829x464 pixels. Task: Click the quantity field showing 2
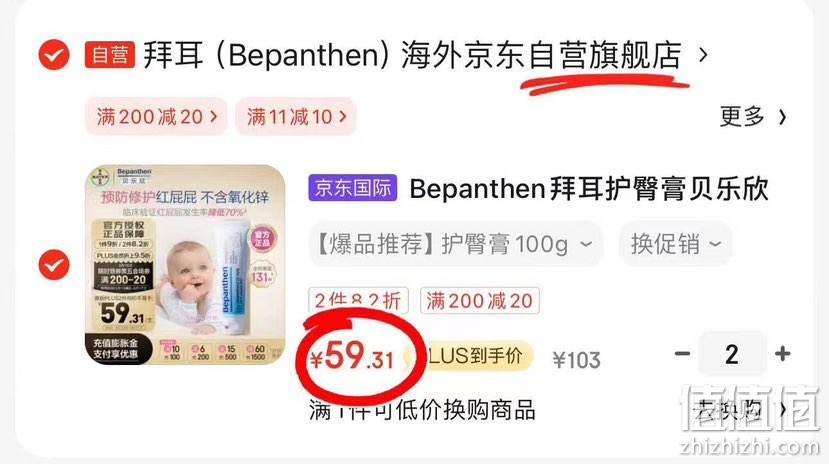pyautogui.click(x=732, y=354)
